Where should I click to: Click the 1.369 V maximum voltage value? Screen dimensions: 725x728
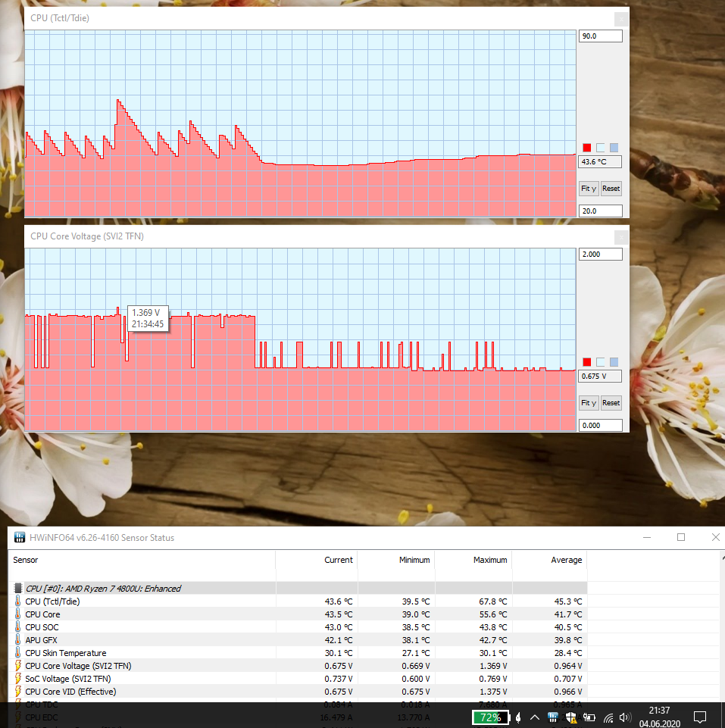tap(493, 666)
